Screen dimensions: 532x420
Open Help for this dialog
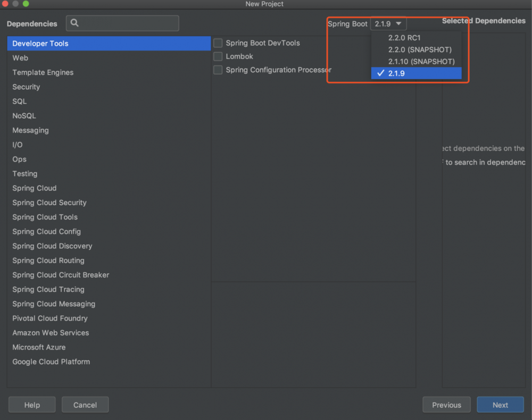pos(32,405)
